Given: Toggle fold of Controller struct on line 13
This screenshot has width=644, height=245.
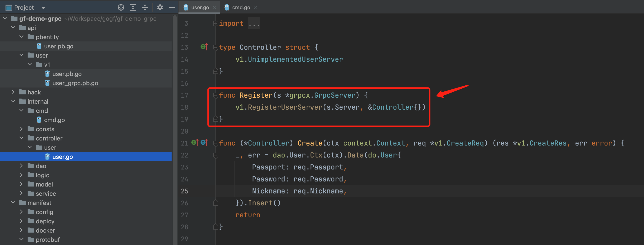Looking at the screenshot, I should pos(215,47).
